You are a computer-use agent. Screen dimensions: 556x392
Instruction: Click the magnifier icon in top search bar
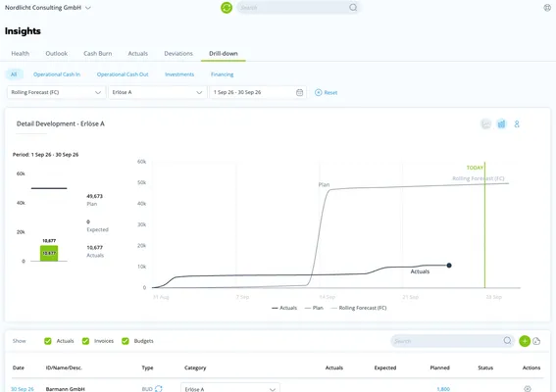click(353, 8)
